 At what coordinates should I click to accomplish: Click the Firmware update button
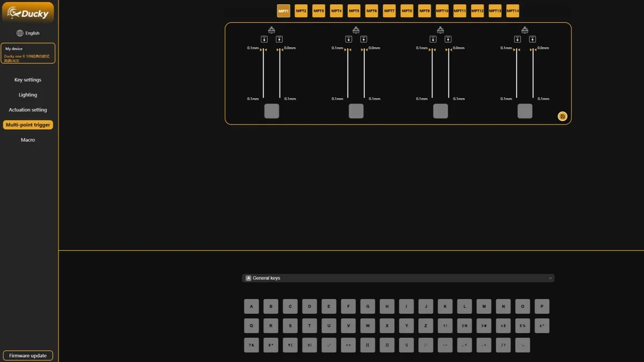28,356
